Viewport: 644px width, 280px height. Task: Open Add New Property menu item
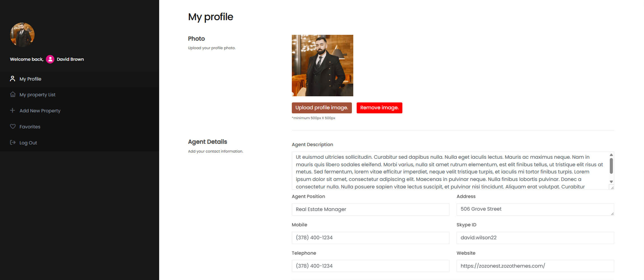point(40,111)
